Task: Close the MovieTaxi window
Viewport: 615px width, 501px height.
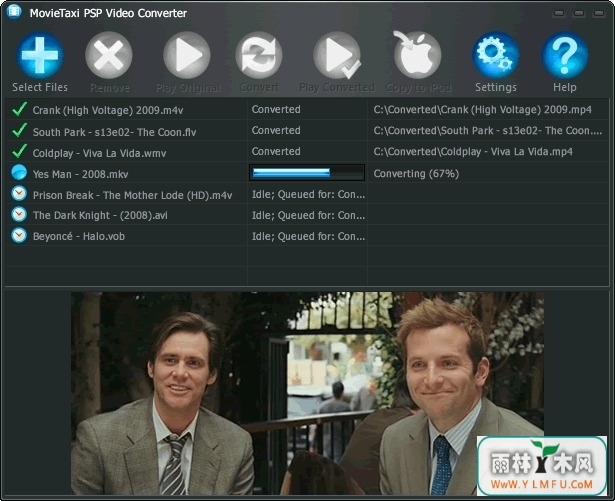Action: 599,13
